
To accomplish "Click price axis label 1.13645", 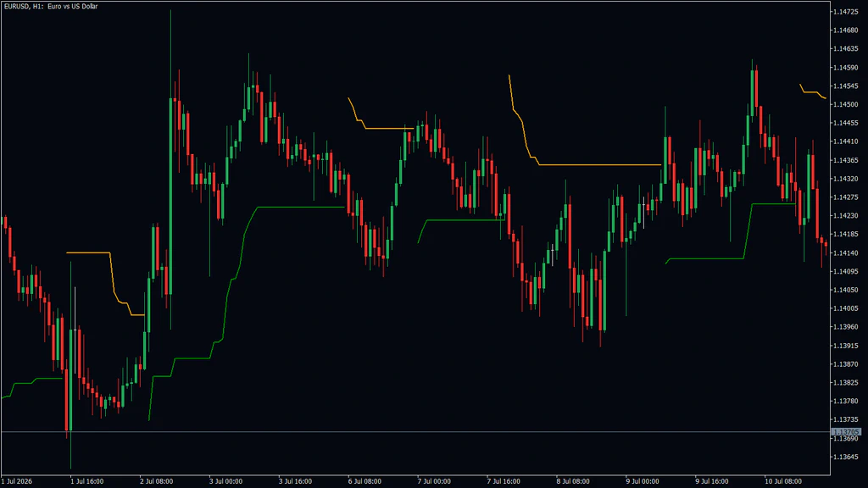I will click(846, 457).
